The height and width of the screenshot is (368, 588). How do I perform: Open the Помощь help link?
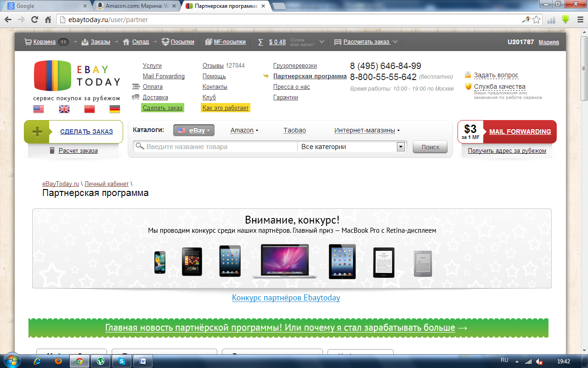coord(214,76)
